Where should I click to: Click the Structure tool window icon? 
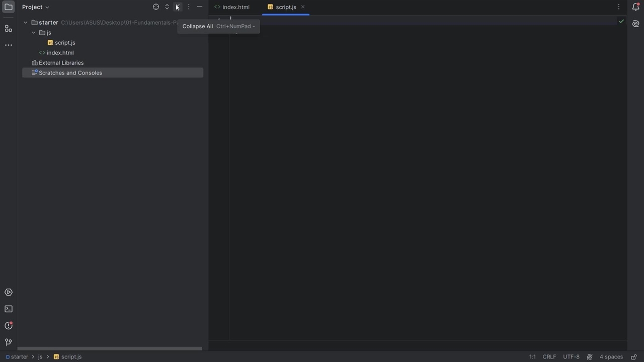coord(9,29)
